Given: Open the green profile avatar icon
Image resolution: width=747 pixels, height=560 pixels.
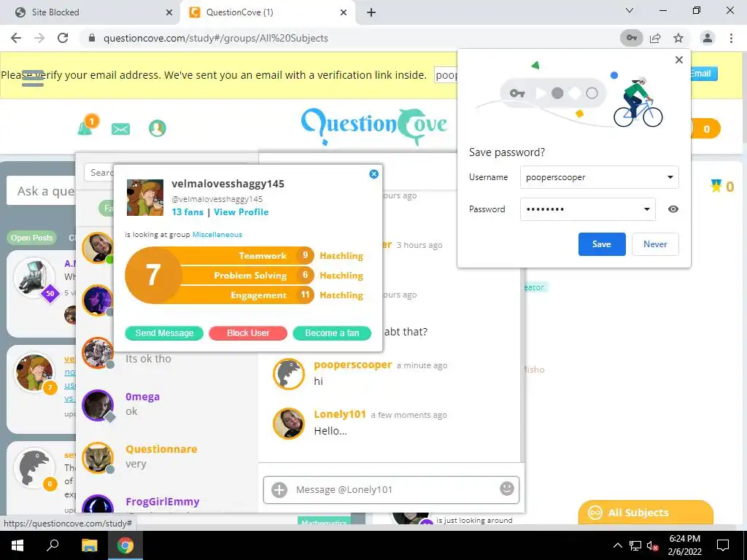Looking at the screenshot, I should tap(158, 128).
